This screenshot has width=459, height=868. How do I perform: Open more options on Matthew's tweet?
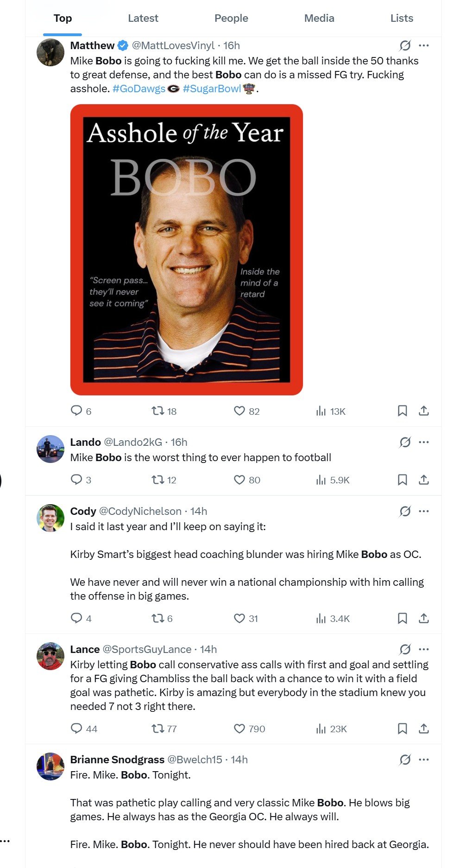[x=423, y=45]
